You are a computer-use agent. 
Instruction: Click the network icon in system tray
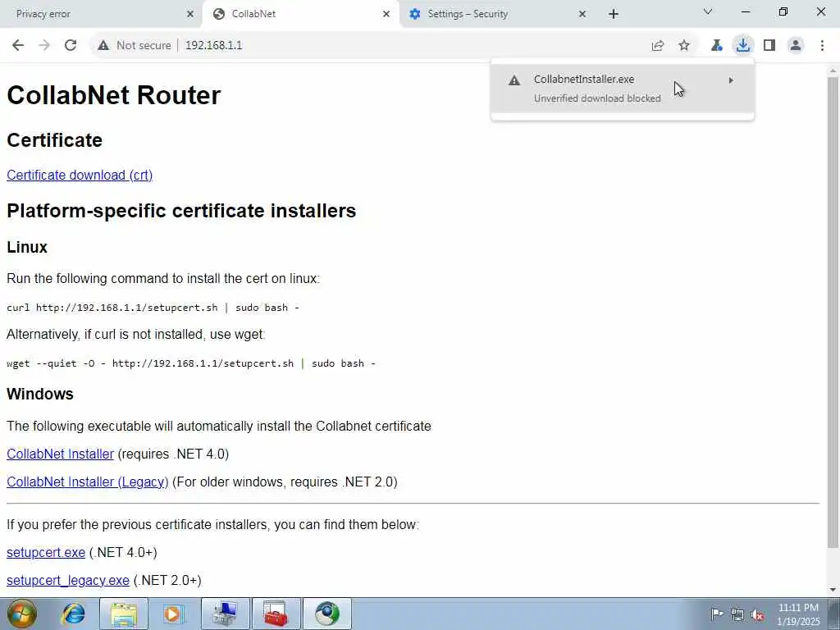click(737, 614)
